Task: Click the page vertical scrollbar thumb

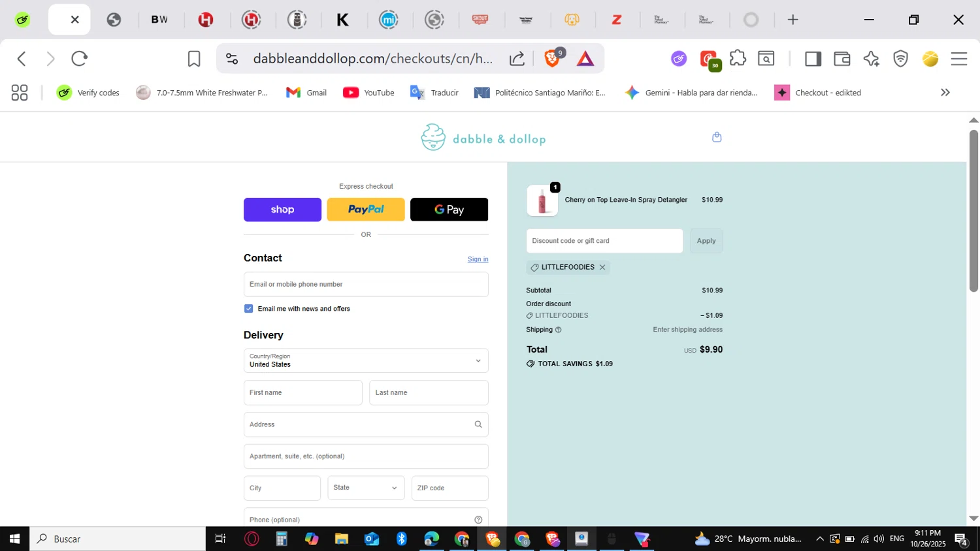Action: [x=973, y=210]
